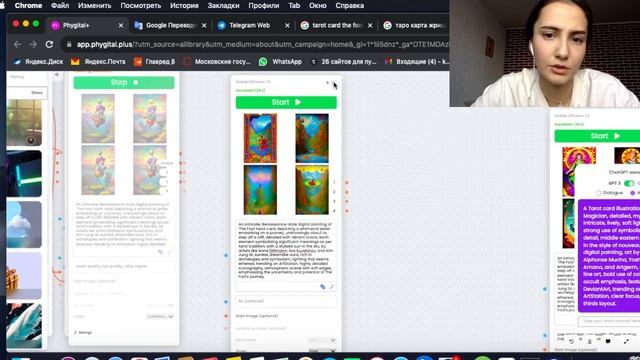This screenshot has height=360, width=640.
Task: Open Входящие (4) Gmail bookmark
Action: pyautogui.click(x=416, y=62)
